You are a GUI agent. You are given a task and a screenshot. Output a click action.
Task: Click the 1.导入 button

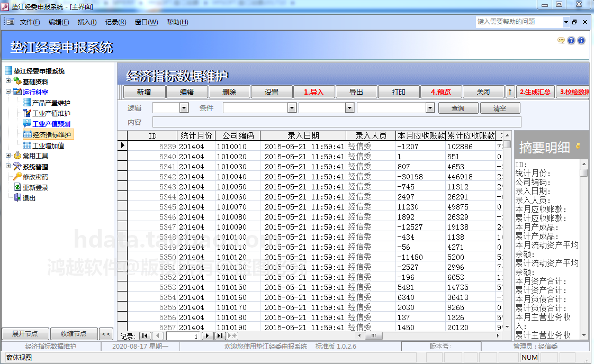[313, 92]
